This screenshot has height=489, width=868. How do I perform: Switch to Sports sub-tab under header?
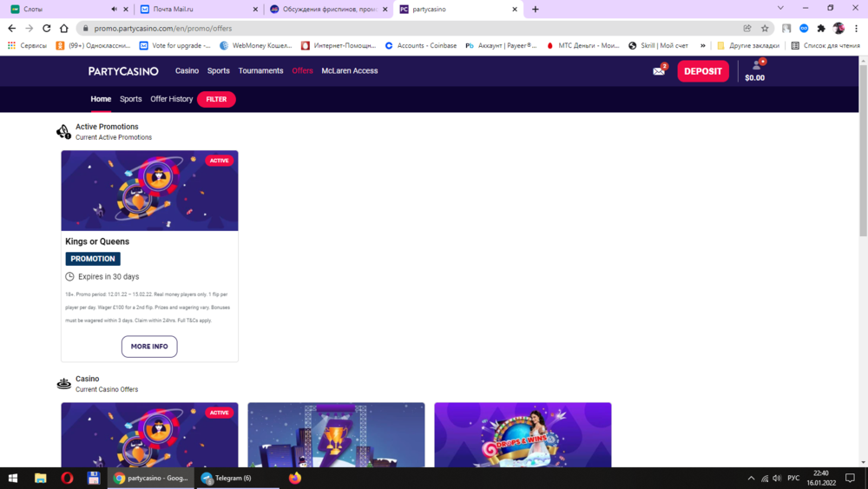pos(131,99)
